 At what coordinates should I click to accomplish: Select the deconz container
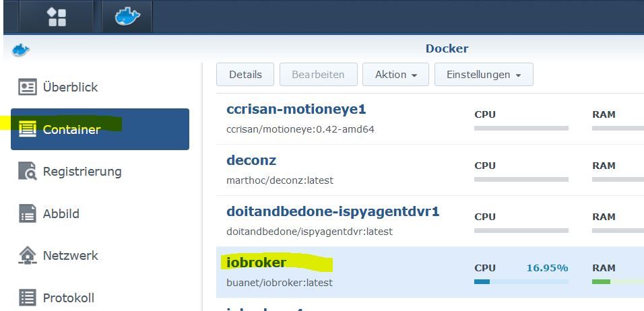click(430, 170)
